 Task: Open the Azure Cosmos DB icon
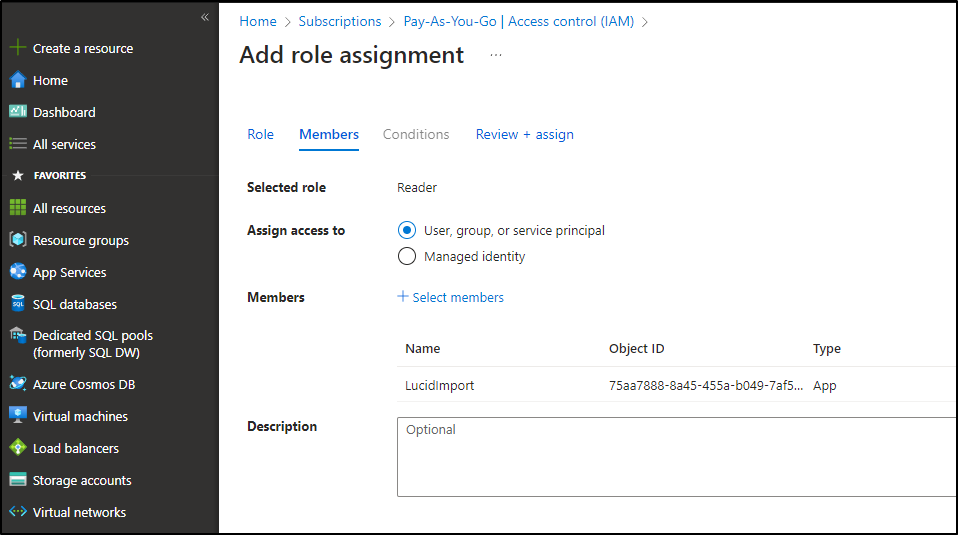coord(18,384)
